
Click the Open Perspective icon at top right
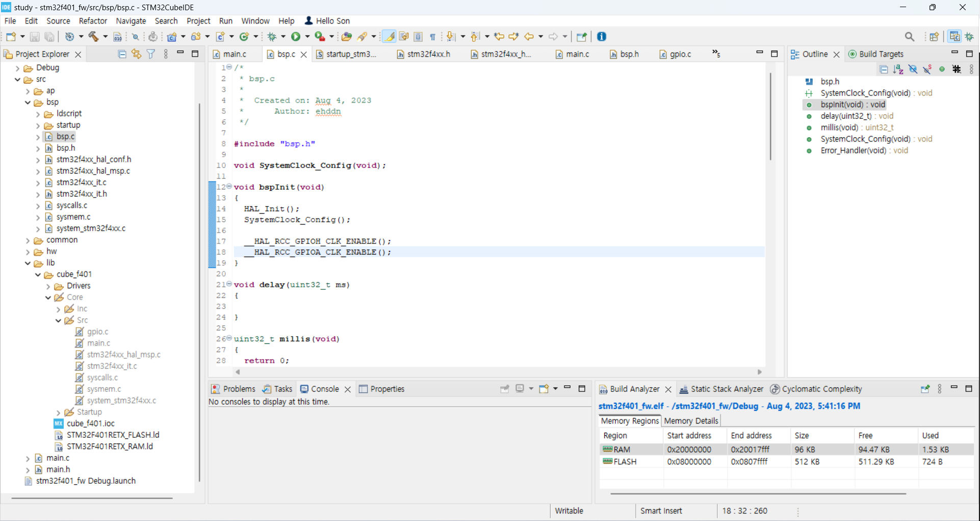click(934, 37)
